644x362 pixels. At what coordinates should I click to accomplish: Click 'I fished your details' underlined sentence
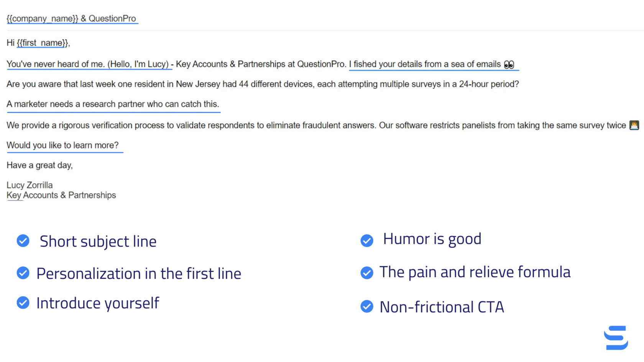coord(427,64)
